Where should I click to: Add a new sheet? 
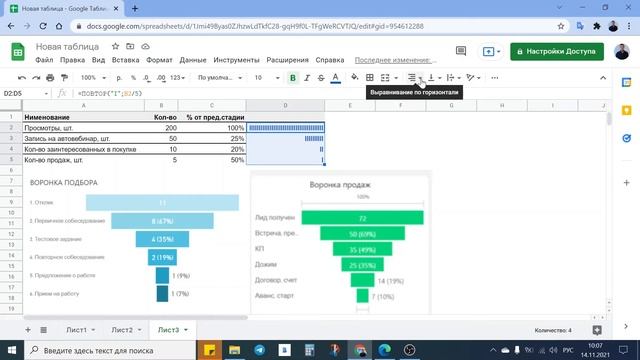pos(28,330)
